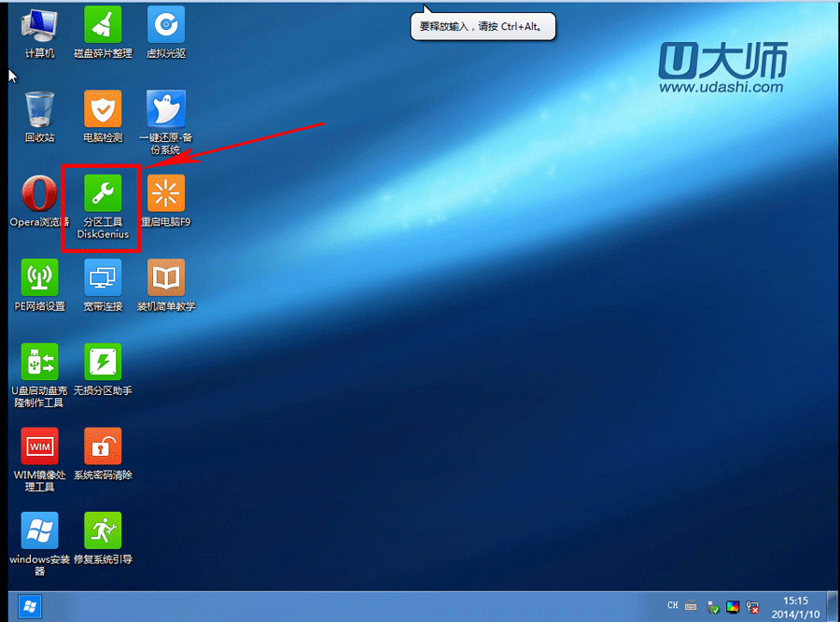This screenshot has height=622, width=840.
Task: Open the PE network settings icon
Action: (x=39, y=277)
